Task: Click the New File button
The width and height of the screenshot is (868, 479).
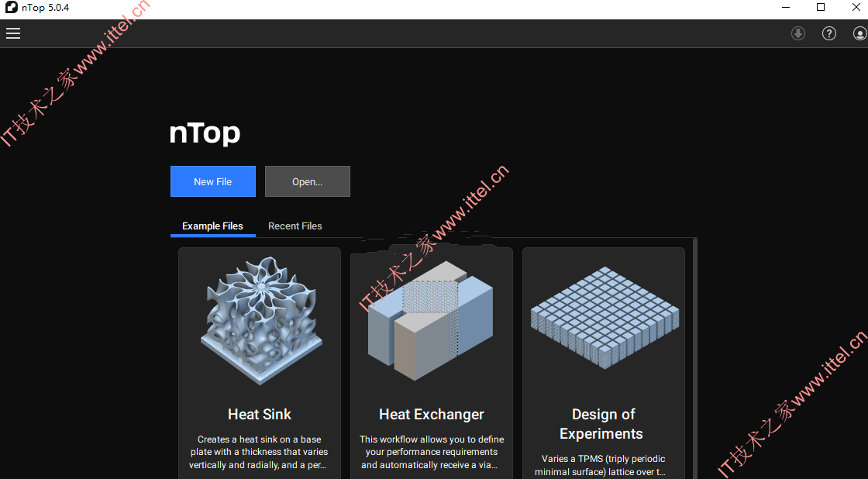Action: click(213, 181)
